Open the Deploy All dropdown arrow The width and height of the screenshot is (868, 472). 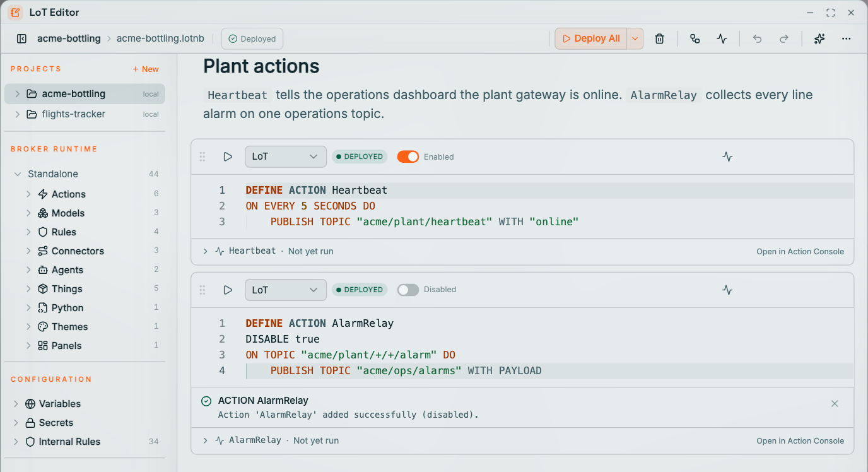click(635, 38)
